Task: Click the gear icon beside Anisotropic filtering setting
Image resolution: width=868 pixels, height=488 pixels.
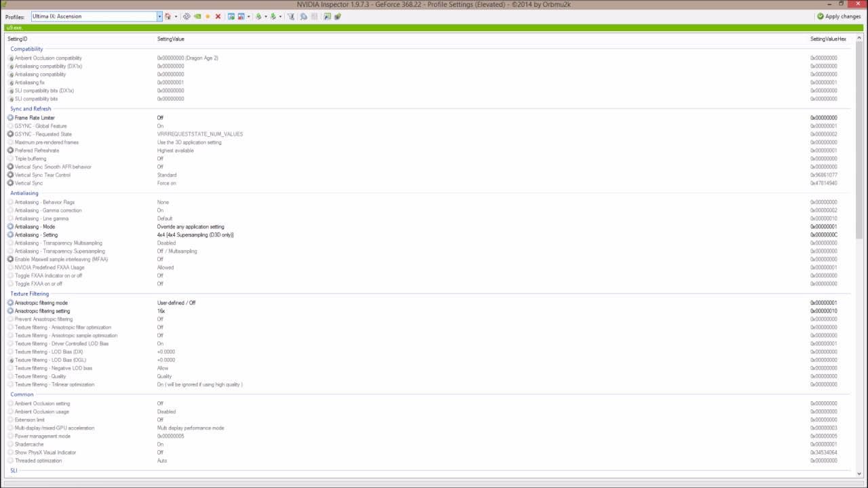Action: [x=10, y=311]
